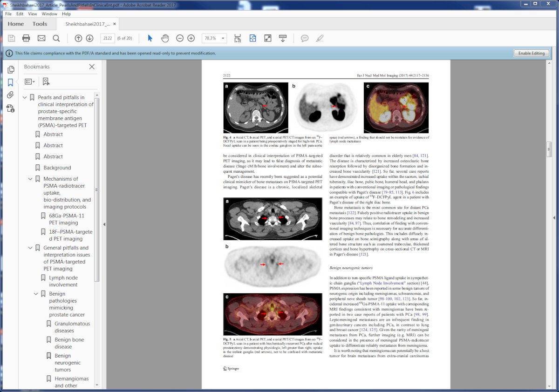Zoom in with plus icon

pos(191,38)
